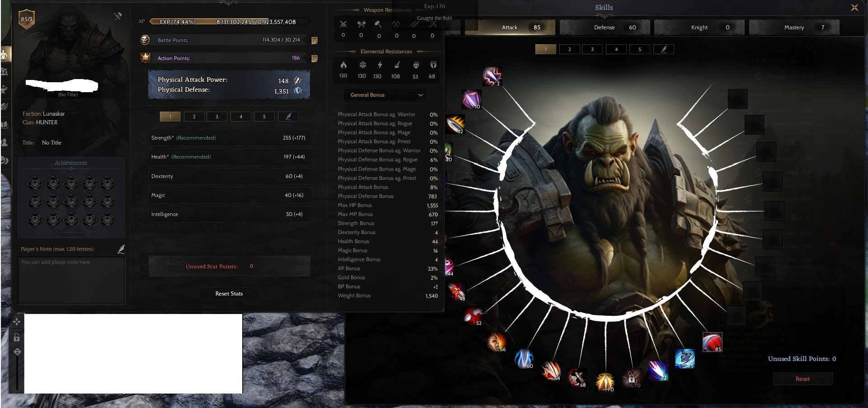
Task: Click the Health (Recommended) stat row
Action: (x=229, y=157)
